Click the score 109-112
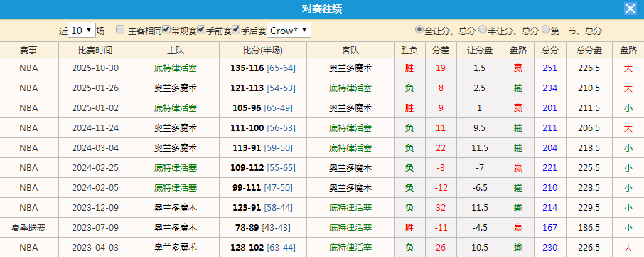This screenshot has height=257, width=644. (247, 168)
